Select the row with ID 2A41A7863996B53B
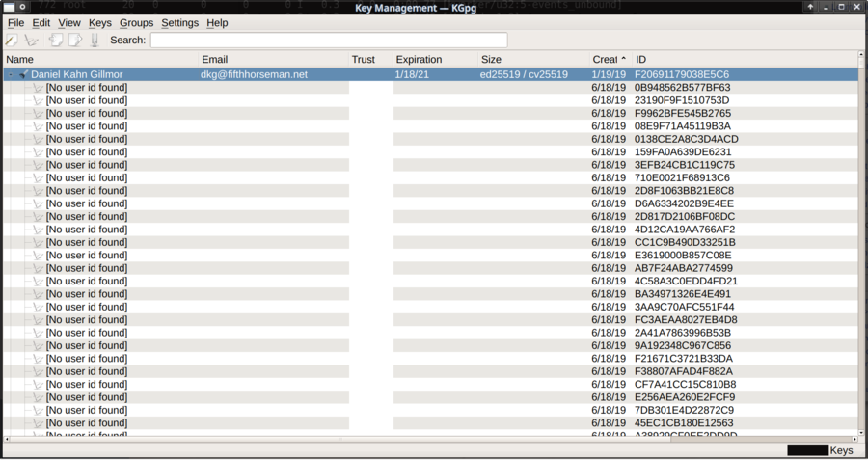Image resolution: width=868 pixels, height=460 pixels. [x=431, y=333]
